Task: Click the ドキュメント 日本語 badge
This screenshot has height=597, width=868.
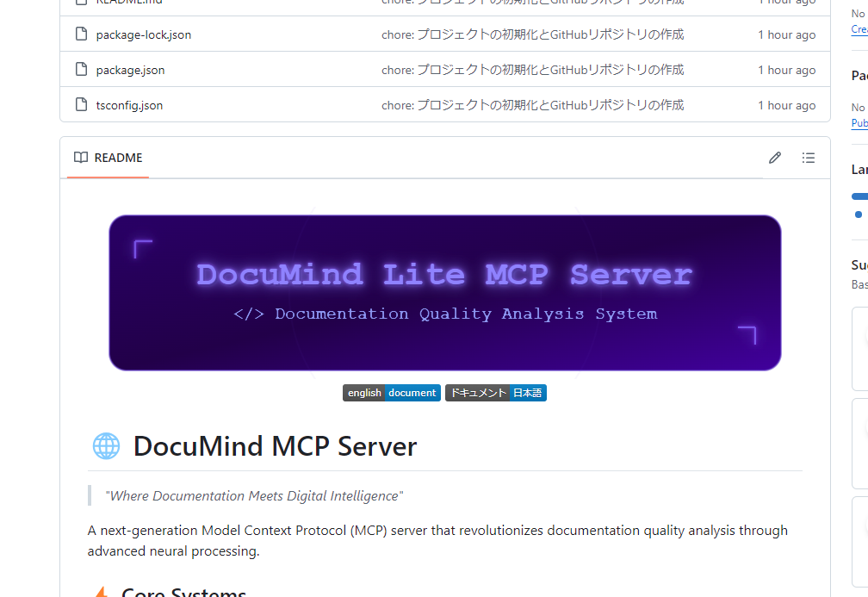Action: tap(495, 393)
